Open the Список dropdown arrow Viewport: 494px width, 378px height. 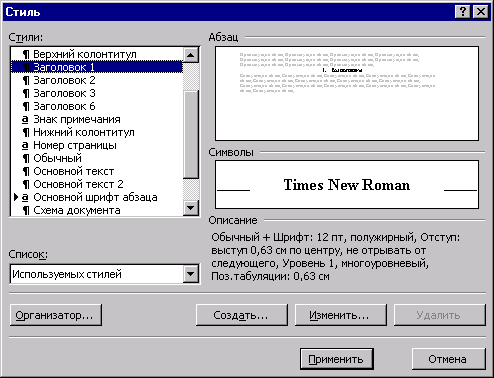pyautogui.click(x=191, y=274)
